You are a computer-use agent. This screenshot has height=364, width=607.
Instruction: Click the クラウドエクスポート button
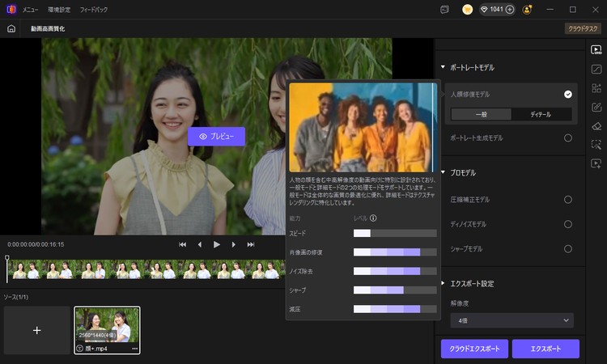tap(474, 349)
